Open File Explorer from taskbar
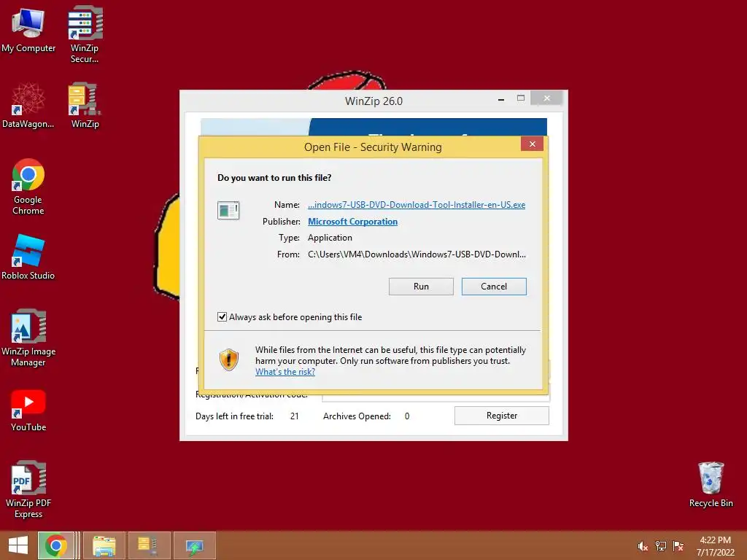This screenshot has height=560, width=747. tap(104, 545)
